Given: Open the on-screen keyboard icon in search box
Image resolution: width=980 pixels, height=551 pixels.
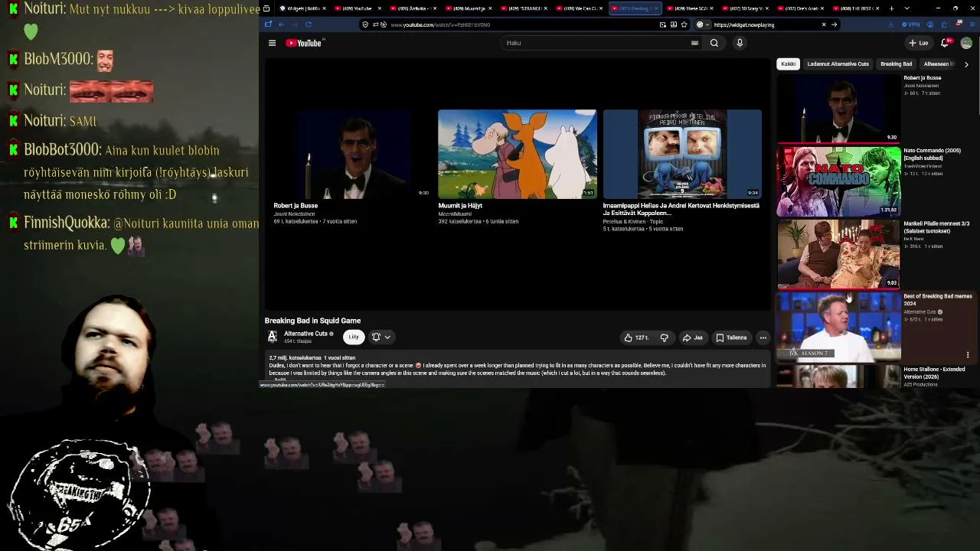Looking at the screenshot, I should (x=694, y=43).
